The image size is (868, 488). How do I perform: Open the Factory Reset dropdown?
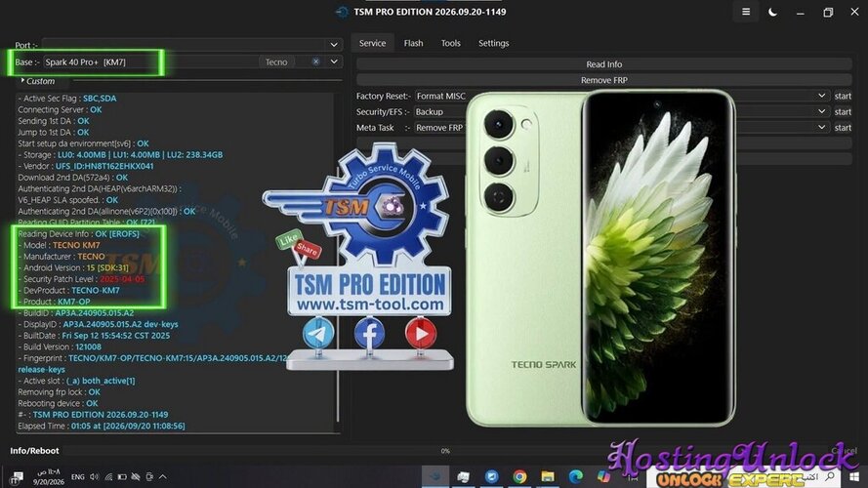[821, 96]
